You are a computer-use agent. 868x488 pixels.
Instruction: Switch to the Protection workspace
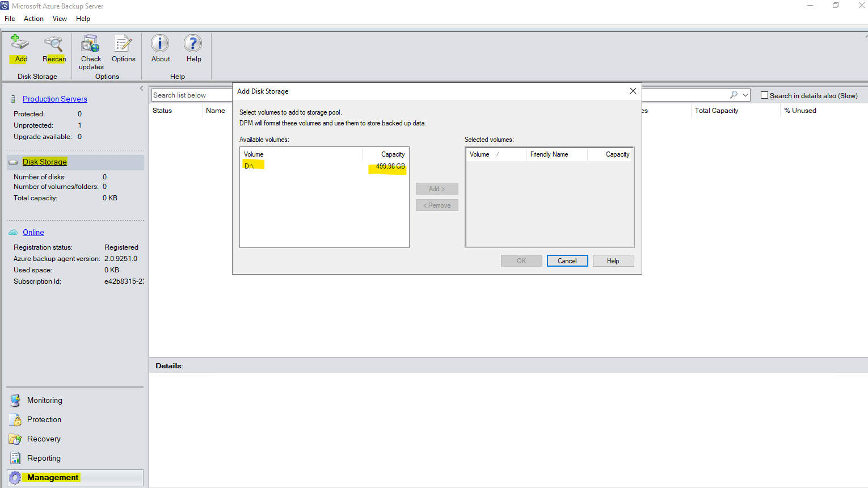tap(75, 420)
